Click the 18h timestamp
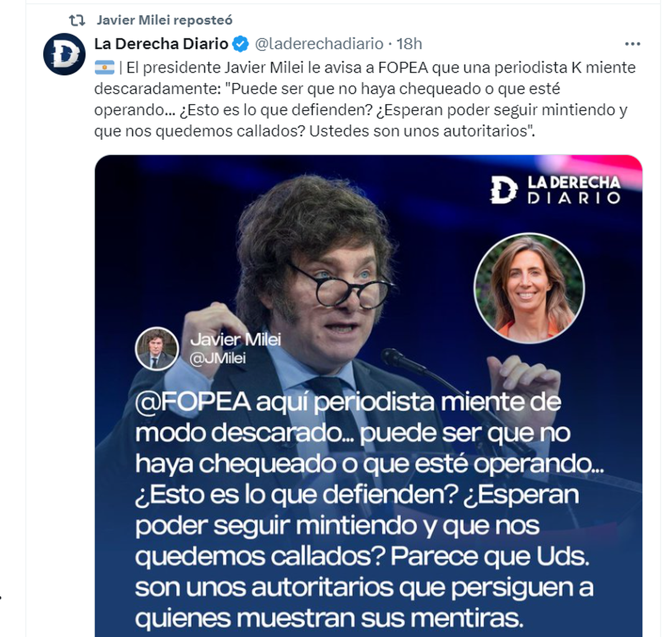This screenshot has height=637, width=672. click(x=409, y=44)
